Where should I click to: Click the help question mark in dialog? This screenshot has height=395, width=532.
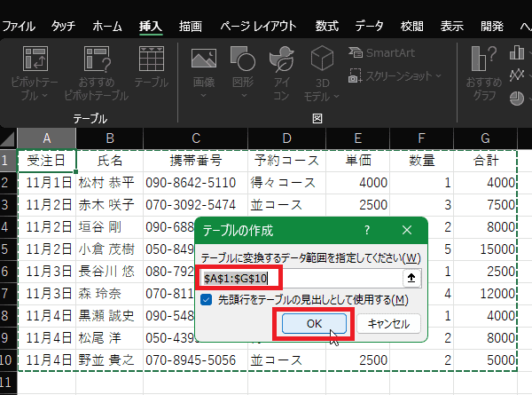point(367,230)
